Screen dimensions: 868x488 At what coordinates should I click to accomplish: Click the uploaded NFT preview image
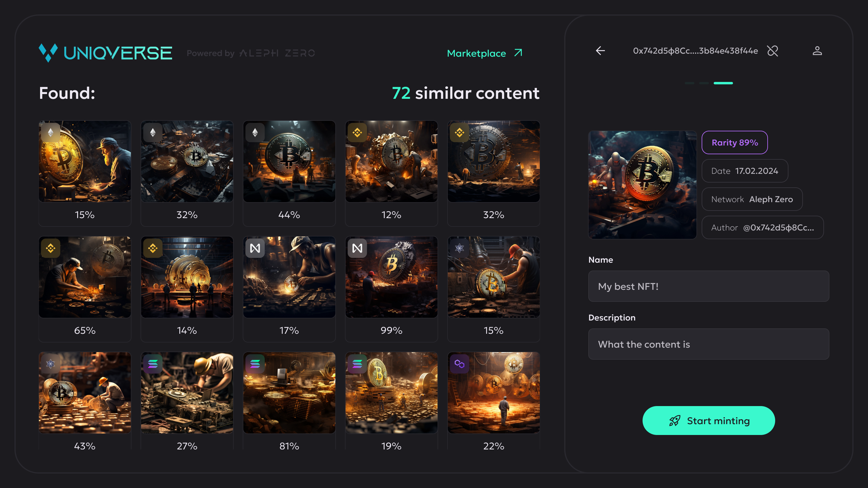click(642, 185)
